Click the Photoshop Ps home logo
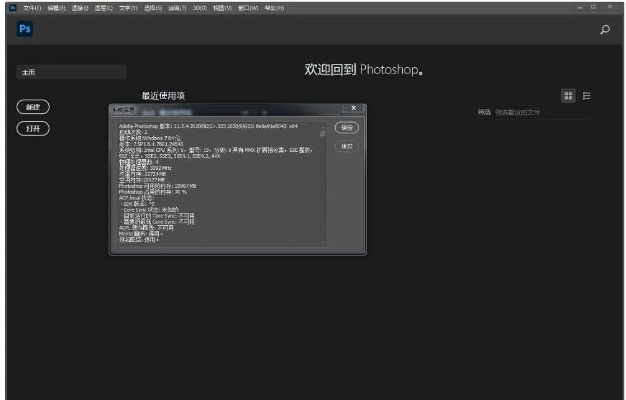 25,30
